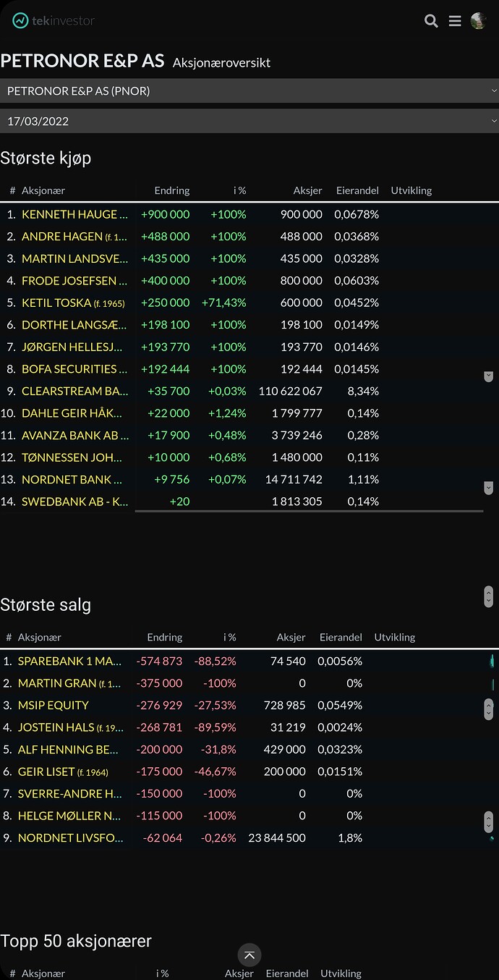
Task: Select the +71,43% percentage for KETIL TOSKA
Action: 223,303
